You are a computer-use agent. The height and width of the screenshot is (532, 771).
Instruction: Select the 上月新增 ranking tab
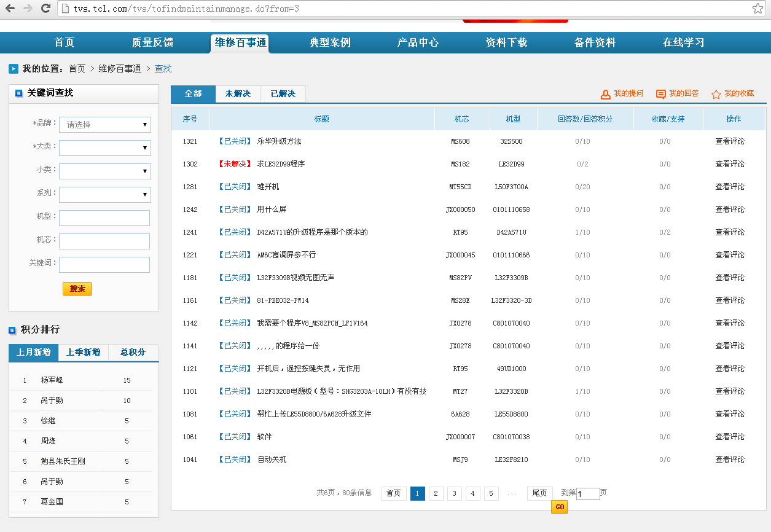pyautogui.click(x=34, y=353)
